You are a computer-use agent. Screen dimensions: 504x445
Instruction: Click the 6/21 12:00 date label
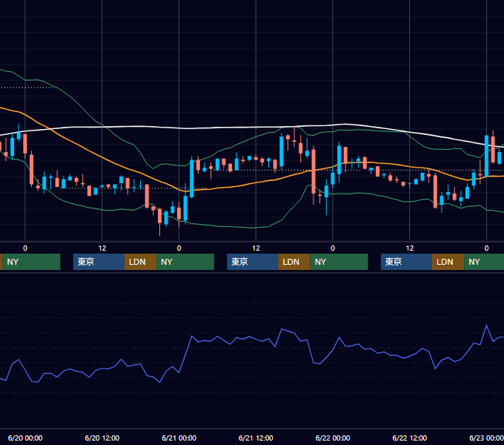coord(256,438)
